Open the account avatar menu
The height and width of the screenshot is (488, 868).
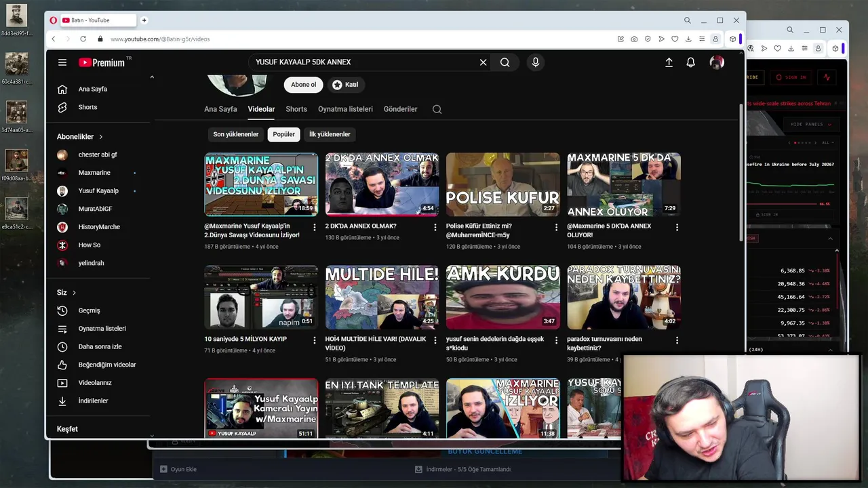click(x=717, y=62)
